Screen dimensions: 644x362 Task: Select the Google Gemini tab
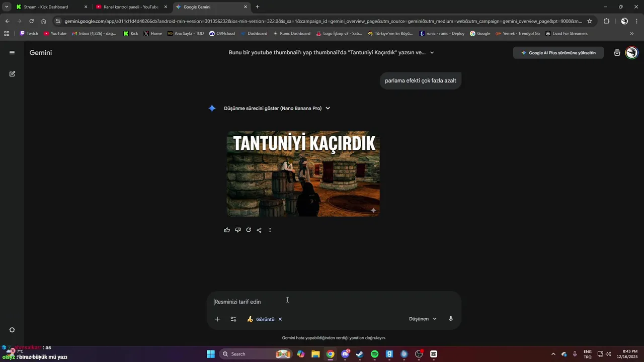point(212,7)
